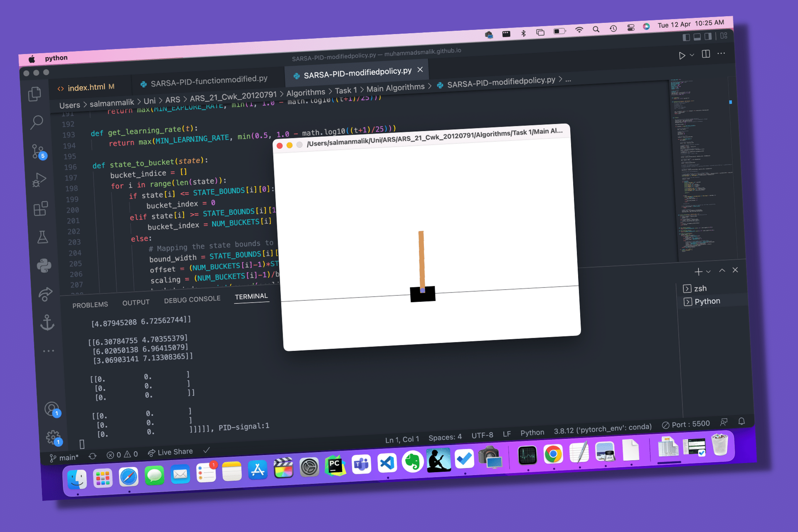
Task: Expand the run button dropdown arrow
Action: [x=692, y=55]
